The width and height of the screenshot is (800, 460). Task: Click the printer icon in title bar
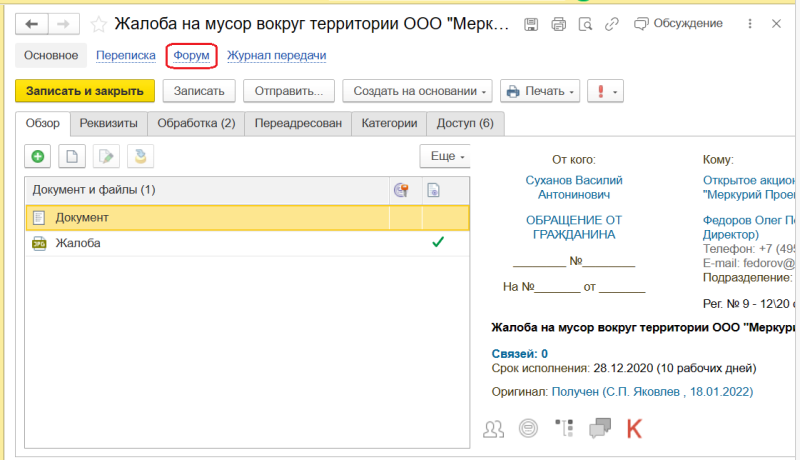point(558,24)
